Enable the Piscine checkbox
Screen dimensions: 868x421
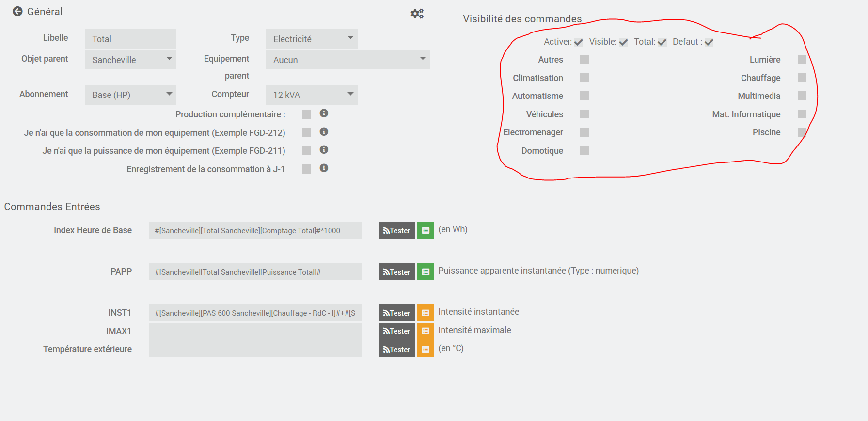pos(802,132)
